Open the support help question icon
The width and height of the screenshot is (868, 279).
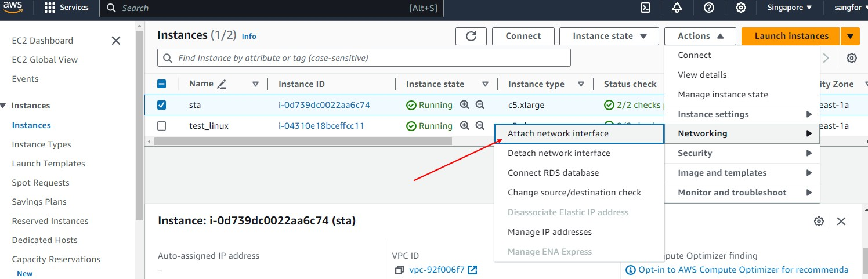click(x=709, y=8)
